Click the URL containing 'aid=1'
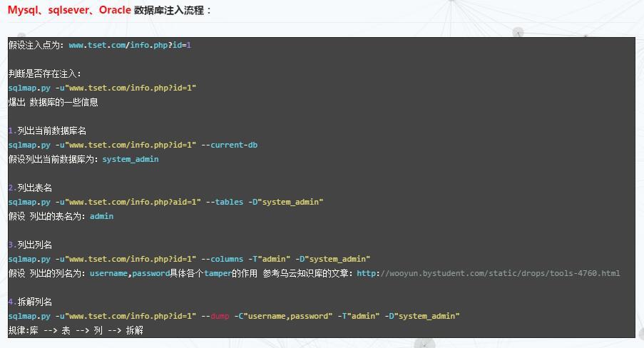644x348 pixels. 133,202
